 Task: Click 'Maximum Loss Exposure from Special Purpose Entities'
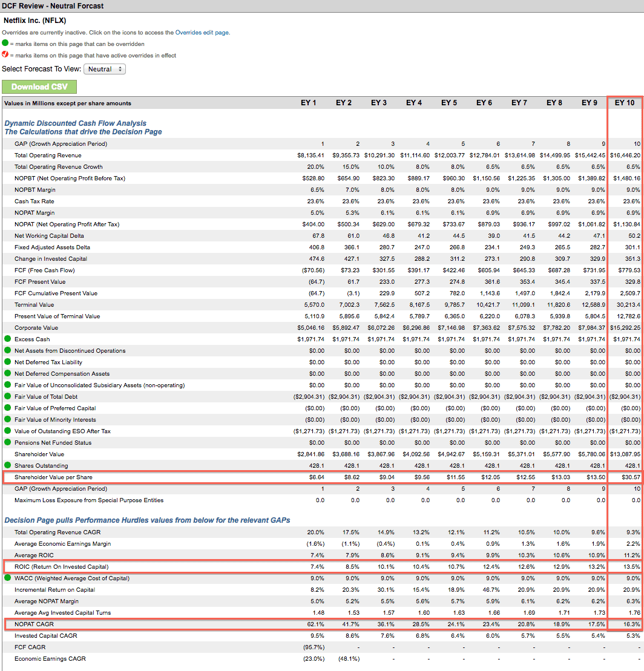[89, 500]
